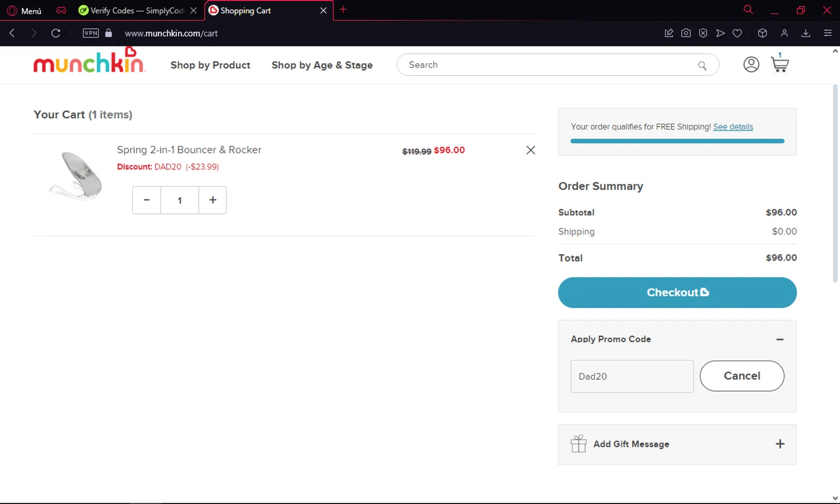Increase quantity with plus button
The height and width of the screenshot is (504, 840).
213,200
